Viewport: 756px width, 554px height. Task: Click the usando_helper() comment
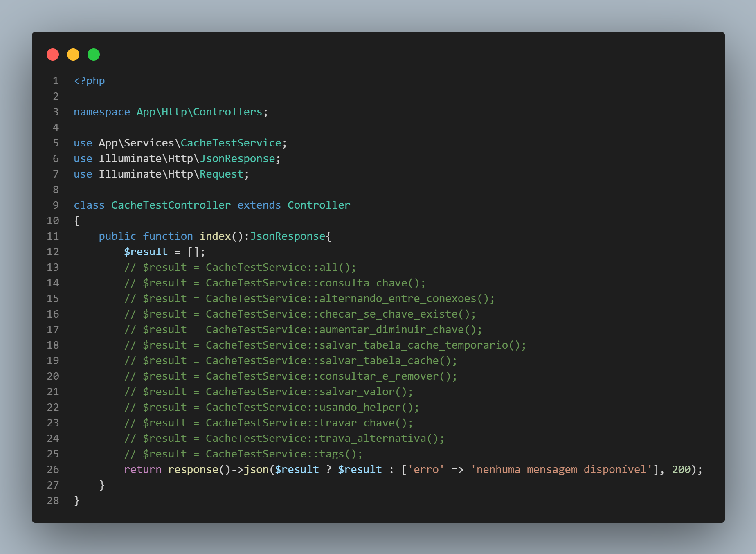tap(272, 408)
